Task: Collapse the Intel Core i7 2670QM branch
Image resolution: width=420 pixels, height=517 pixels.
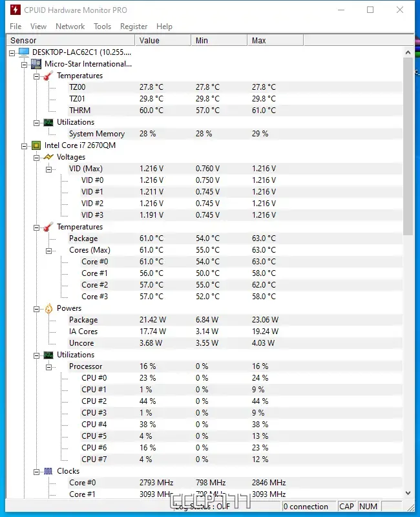Action: tap(26, 145)
